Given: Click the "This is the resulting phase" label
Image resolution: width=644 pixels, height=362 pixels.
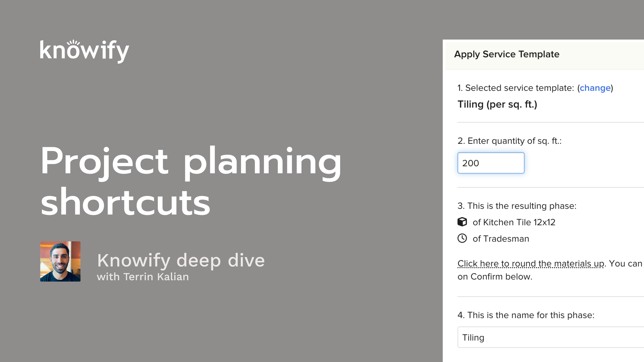Looking at the screenshot, I should [517, 206].
